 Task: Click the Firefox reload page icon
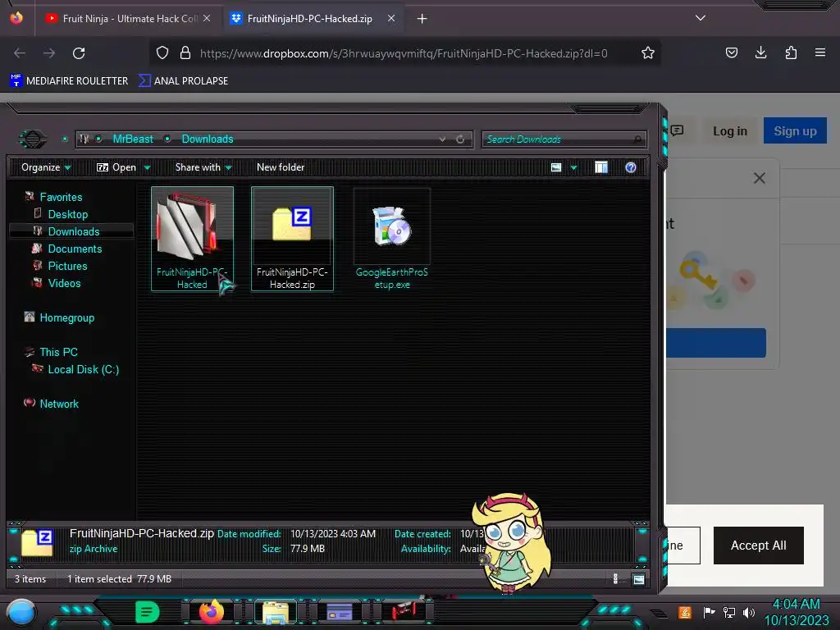click(x=79, y=53)
